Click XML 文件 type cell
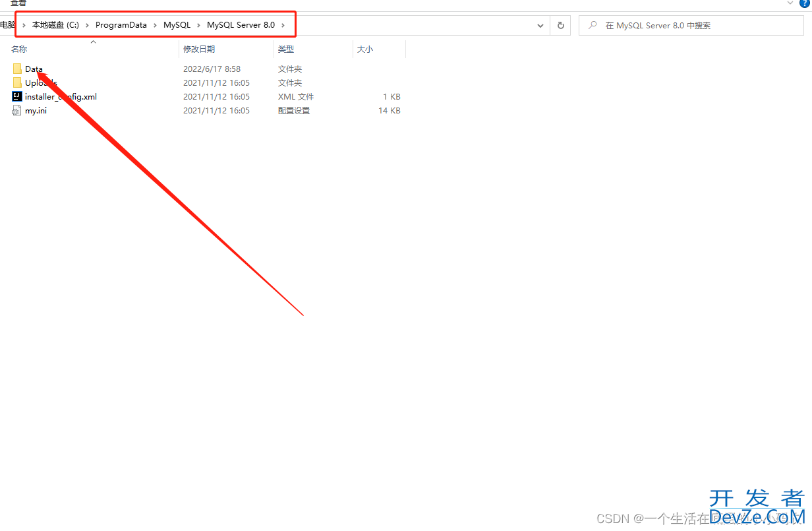 coord(296,96)
